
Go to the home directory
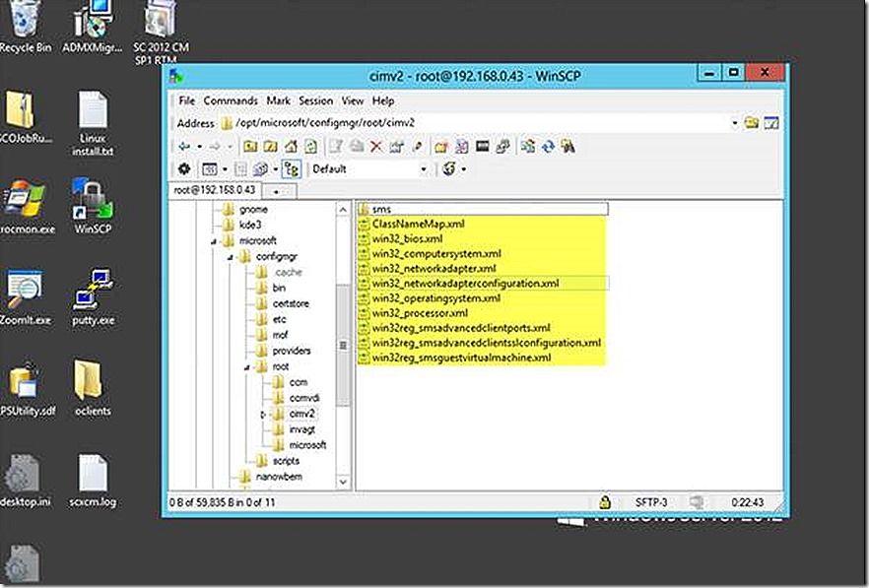pyautogui.click(x=291, y=147)
